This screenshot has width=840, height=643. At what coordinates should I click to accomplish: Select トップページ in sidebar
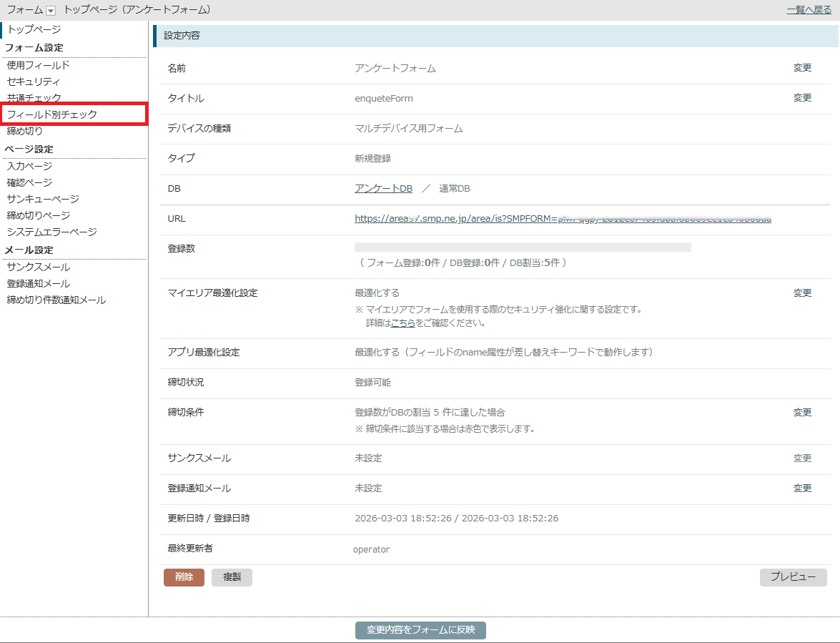[34, 29]
